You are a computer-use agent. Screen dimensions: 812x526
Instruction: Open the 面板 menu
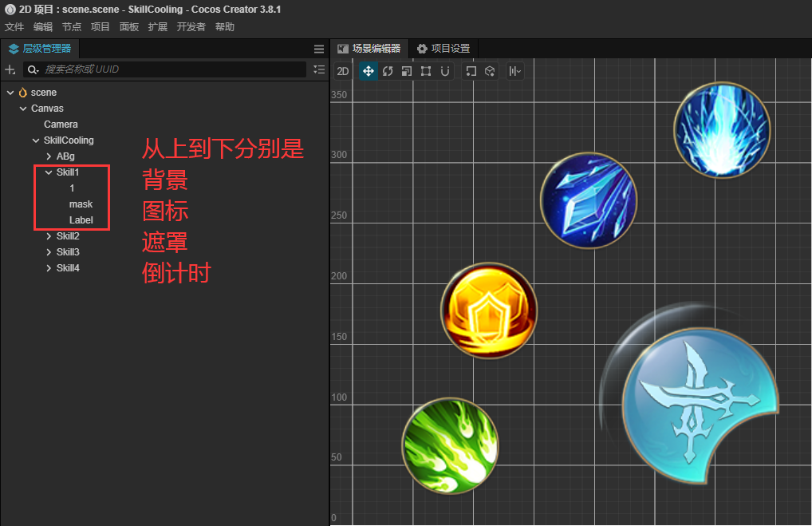click(x=129, y=27)
